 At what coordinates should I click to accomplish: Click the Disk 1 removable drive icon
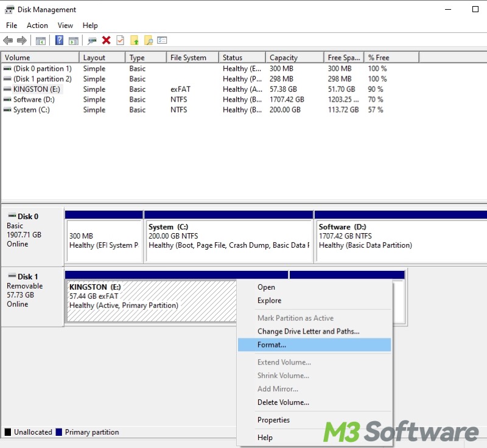point(12,275)
